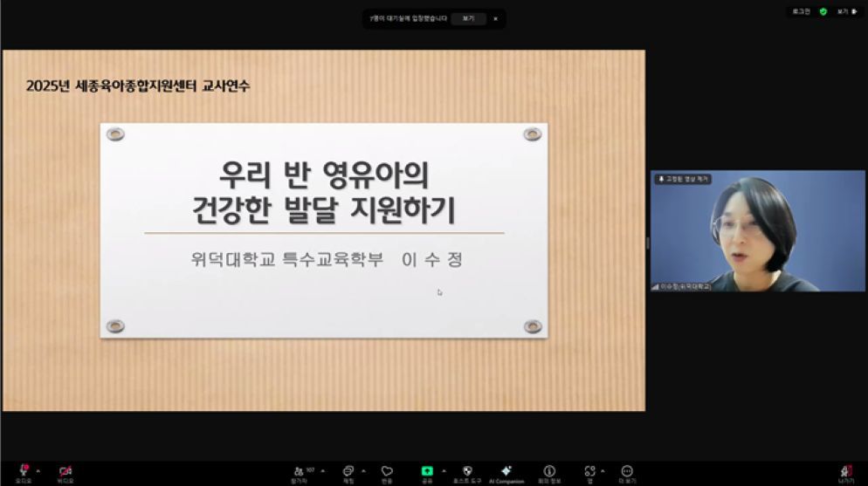Open the Meeting Info icon

[549, 471]
